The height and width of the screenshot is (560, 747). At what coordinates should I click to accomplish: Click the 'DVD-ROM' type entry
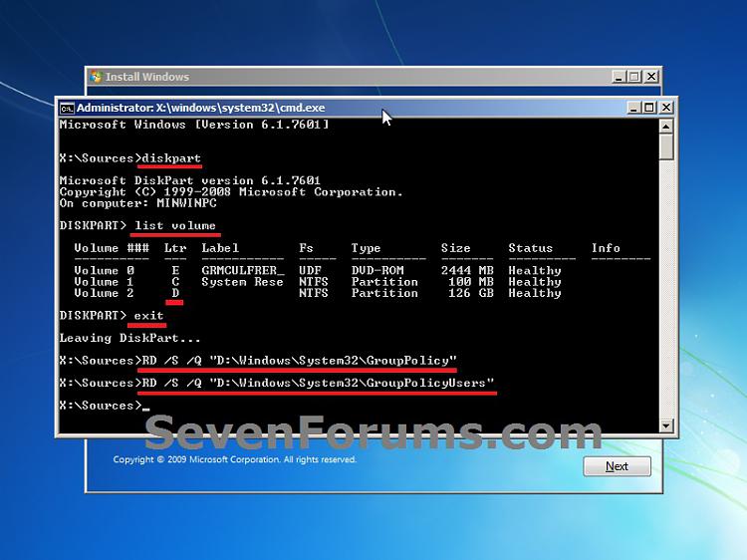click(377, 270)
